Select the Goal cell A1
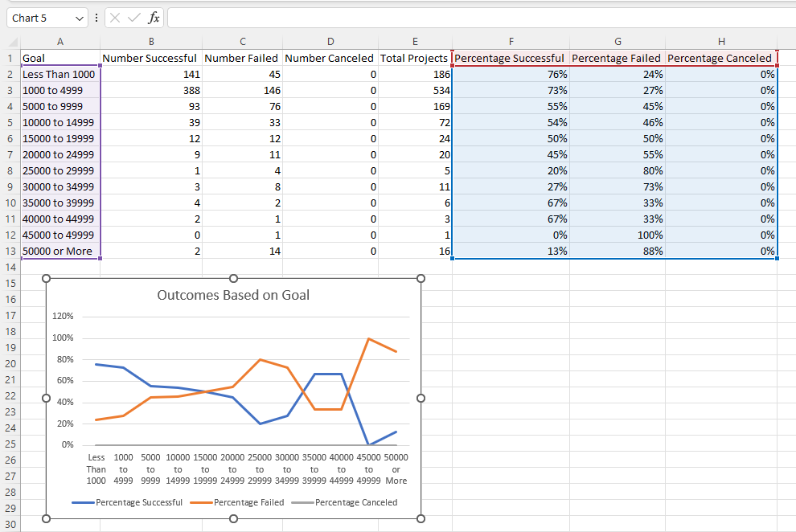This screenshot has height=532, width=796. 59,58
